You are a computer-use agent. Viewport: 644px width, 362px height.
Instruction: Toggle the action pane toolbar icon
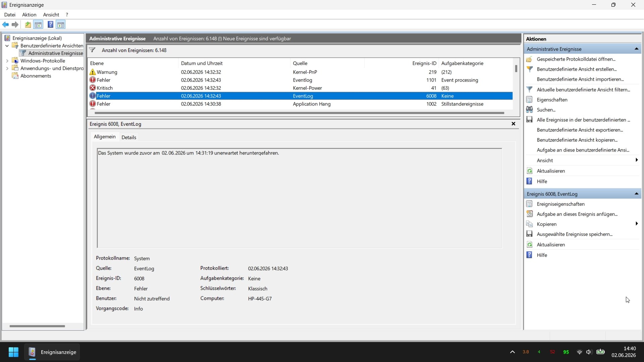click(x=61, y=24)
